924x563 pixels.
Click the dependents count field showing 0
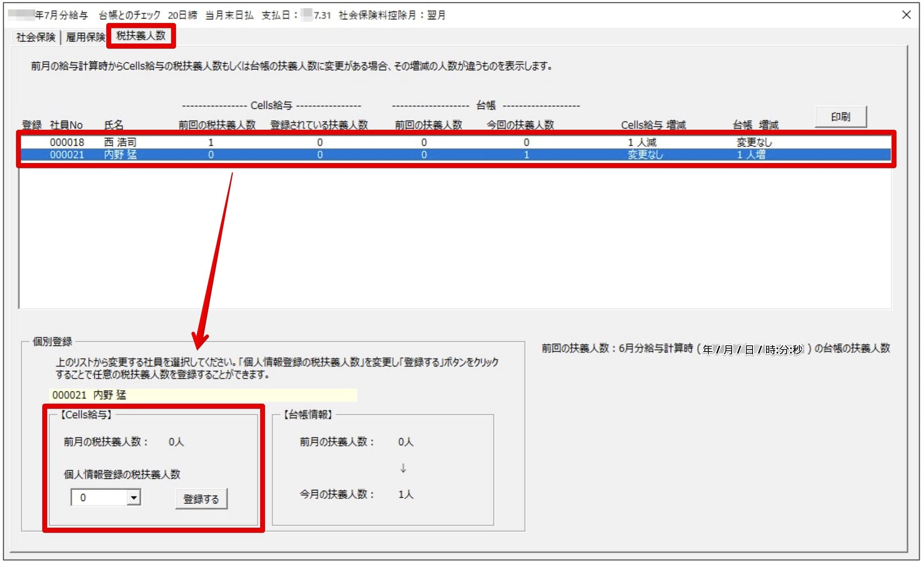[x=99, y=498]
